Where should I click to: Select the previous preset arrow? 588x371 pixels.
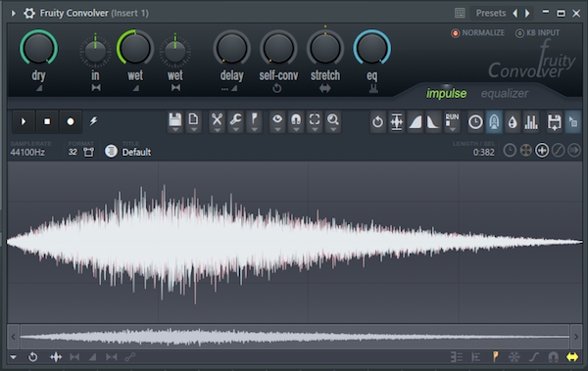pyautogui.click(x=515, y=13)
